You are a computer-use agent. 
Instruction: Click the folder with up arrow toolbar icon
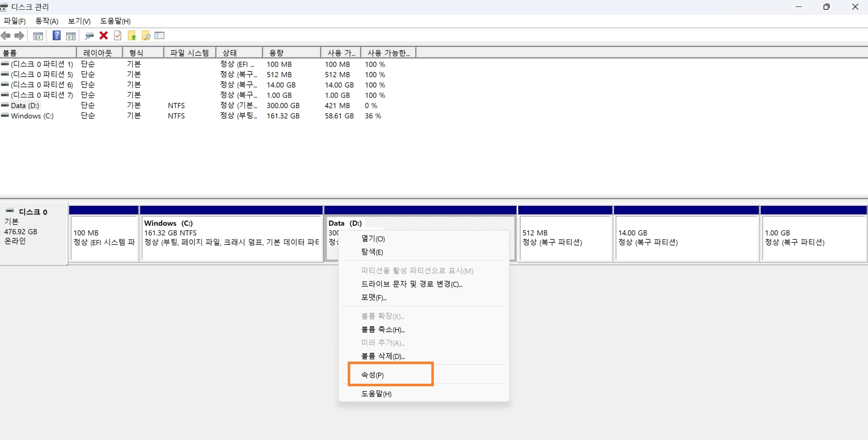point(132,36)
